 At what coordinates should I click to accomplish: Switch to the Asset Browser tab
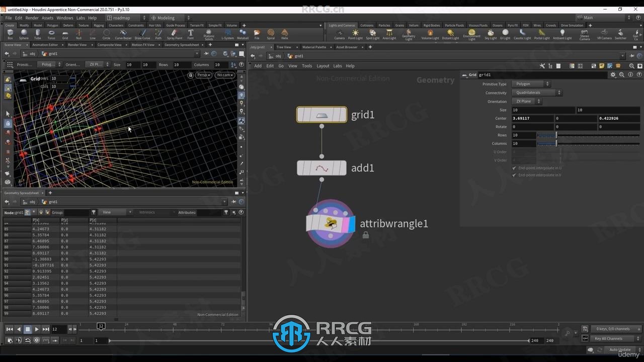tap(347, 47)
